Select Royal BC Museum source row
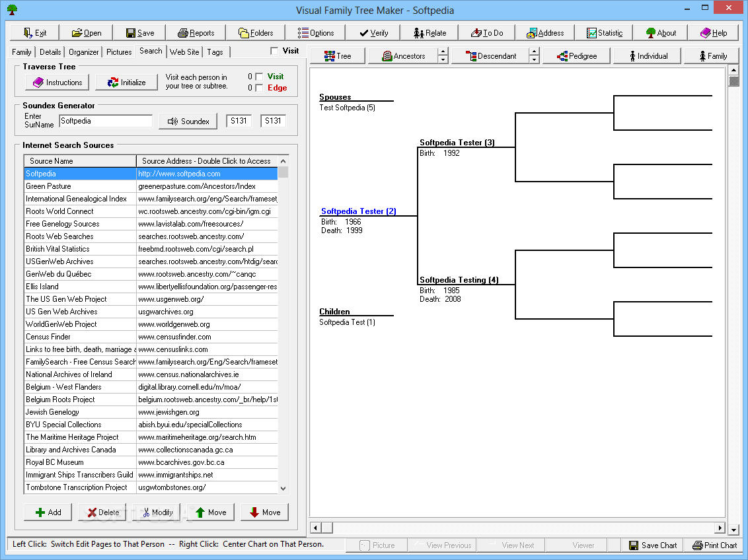The image size is (748, 560). click(151, 462)
